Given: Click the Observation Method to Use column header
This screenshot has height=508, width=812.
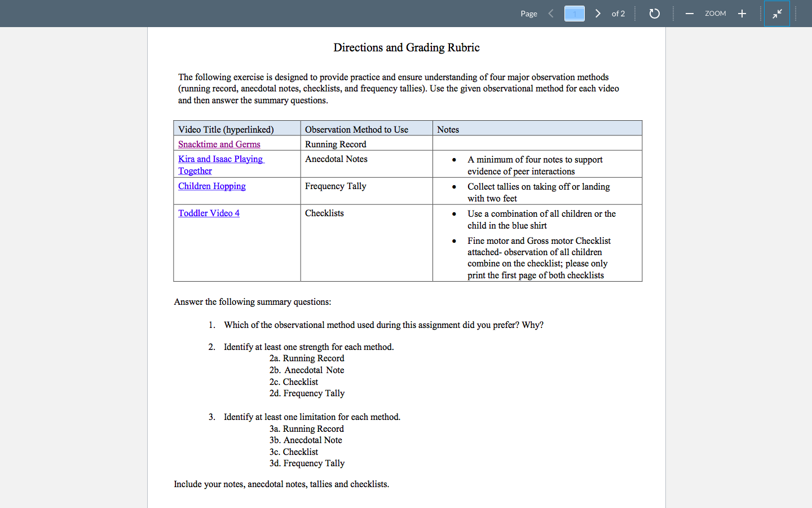Looking at the screenshot, I should click(x=367, y=128).
